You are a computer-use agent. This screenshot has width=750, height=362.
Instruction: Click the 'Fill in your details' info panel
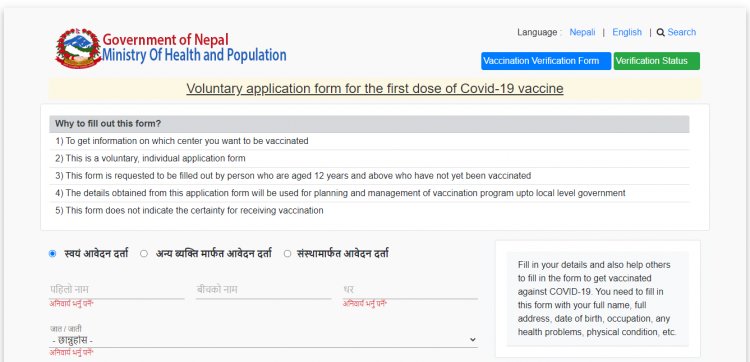click(597, 298)
